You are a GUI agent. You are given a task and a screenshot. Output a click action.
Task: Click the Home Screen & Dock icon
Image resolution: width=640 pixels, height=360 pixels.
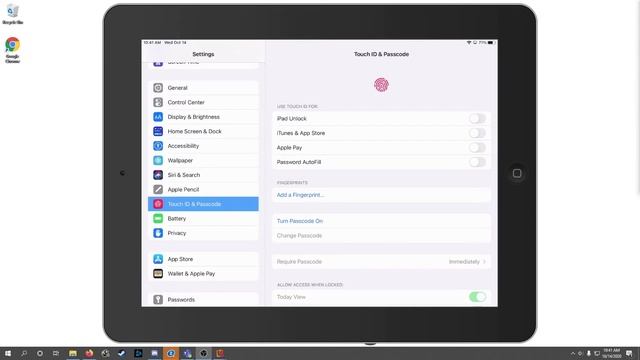click(x=158, y=131)
